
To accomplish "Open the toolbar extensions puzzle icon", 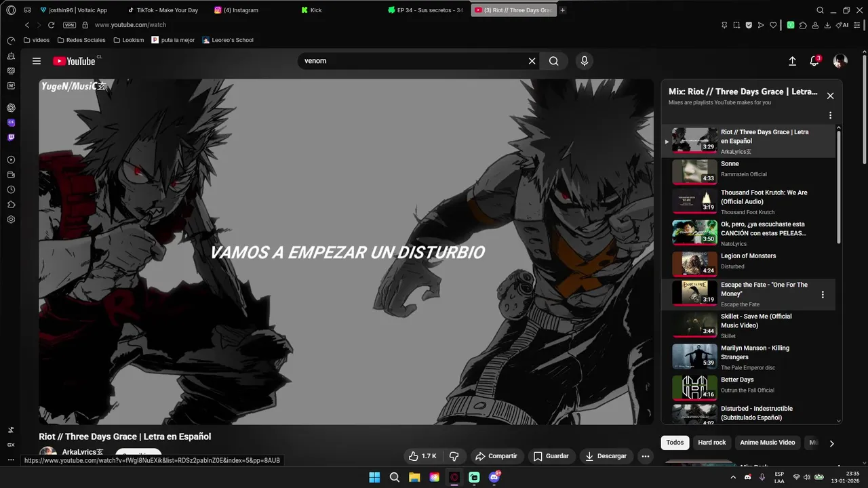I will click(x=803, y=25).
